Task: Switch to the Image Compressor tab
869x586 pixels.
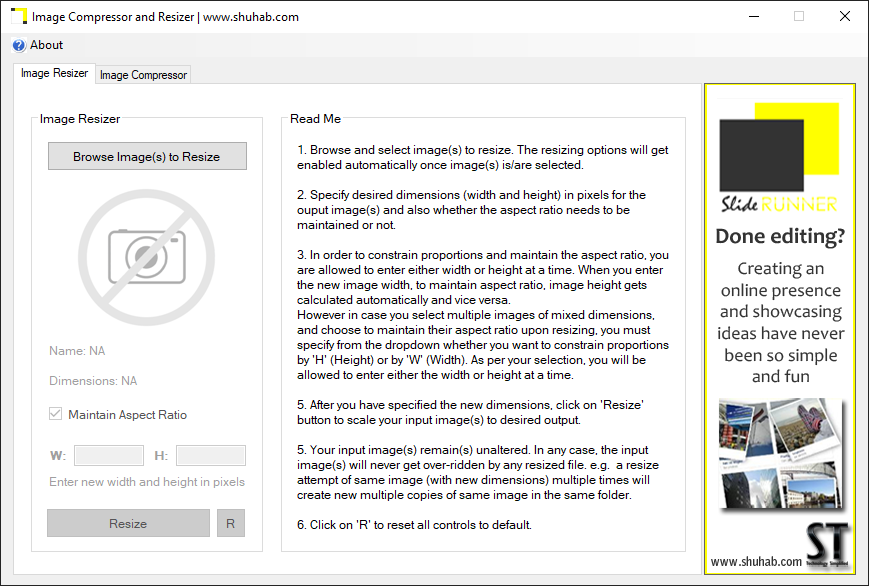Action: [x=143, y=75]
